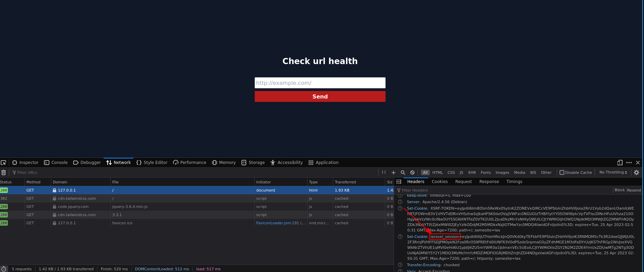Click the element picker icon

coord(4,163)
